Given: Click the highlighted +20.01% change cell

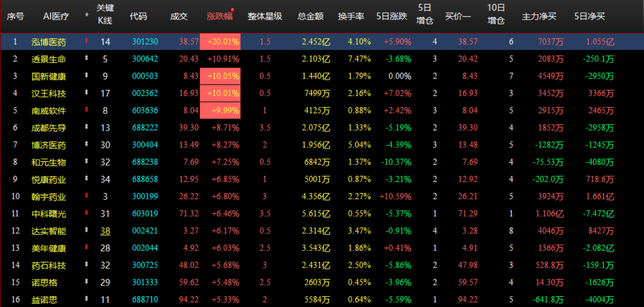Looking at the screenshot, I should [220, 42].
